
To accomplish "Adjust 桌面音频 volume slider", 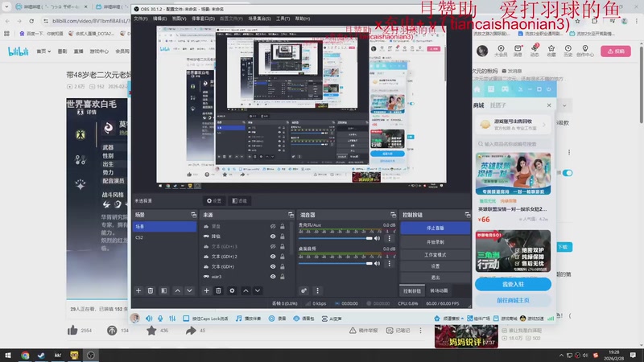I will pos(335,264).
